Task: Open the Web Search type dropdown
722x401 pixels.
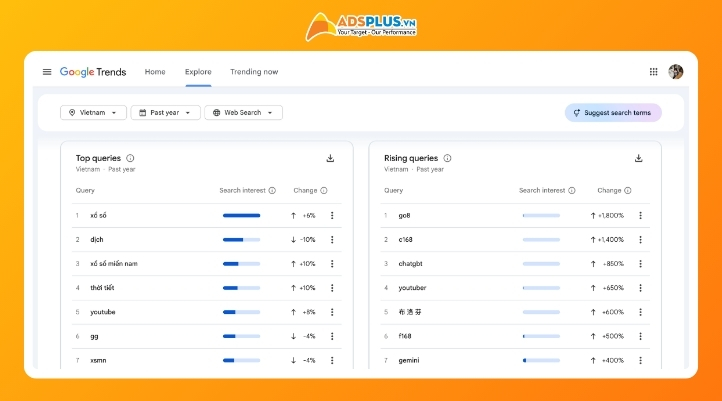Action: point(244,113)
